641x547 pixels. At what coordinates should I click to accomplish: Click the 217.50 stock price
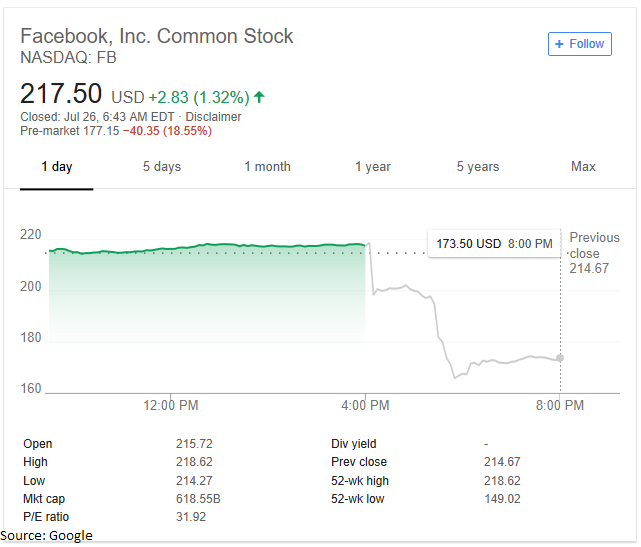pyautogui.click(x=61, y=94)
